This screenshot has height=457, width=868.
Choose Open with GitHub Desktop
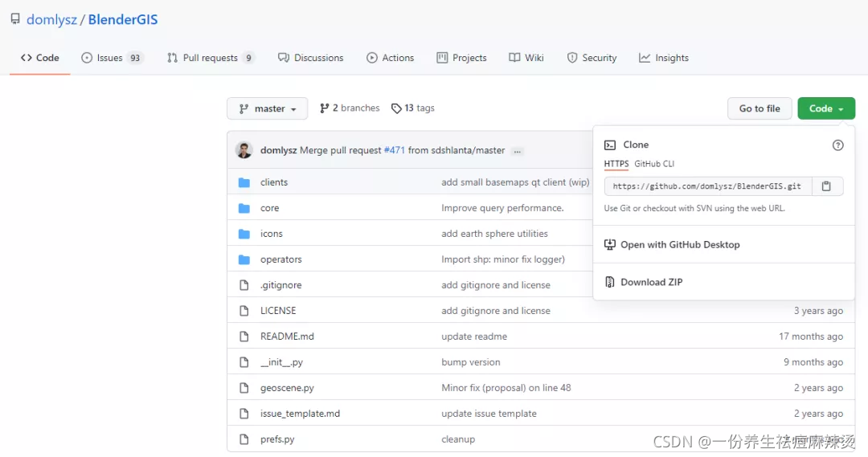point(672,244)
